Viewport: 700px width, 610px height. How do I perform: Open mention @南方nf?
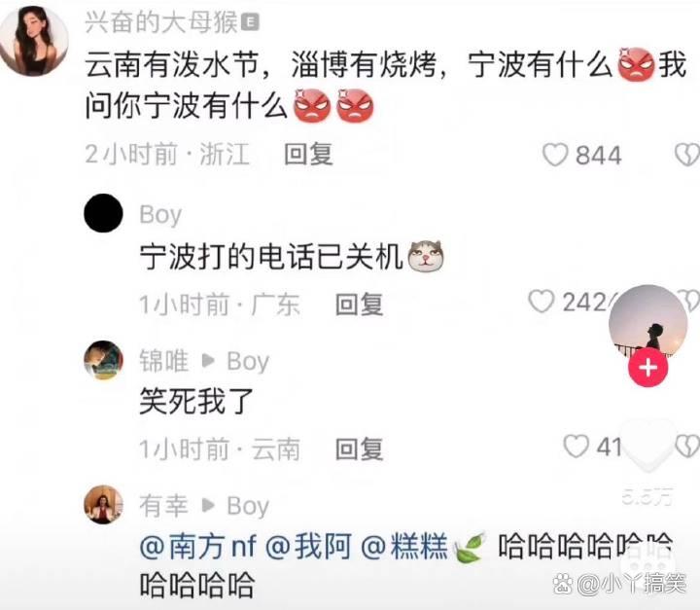[198, 546]
